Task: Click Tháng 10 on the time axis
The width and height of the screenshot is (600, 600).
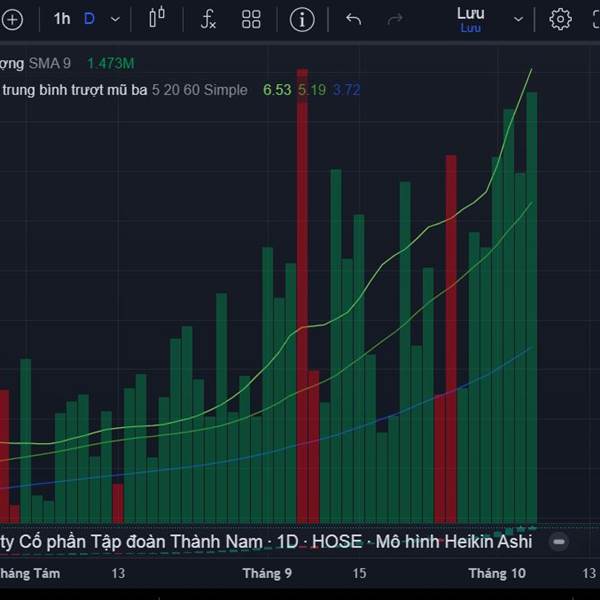Action: click(497, 573)
